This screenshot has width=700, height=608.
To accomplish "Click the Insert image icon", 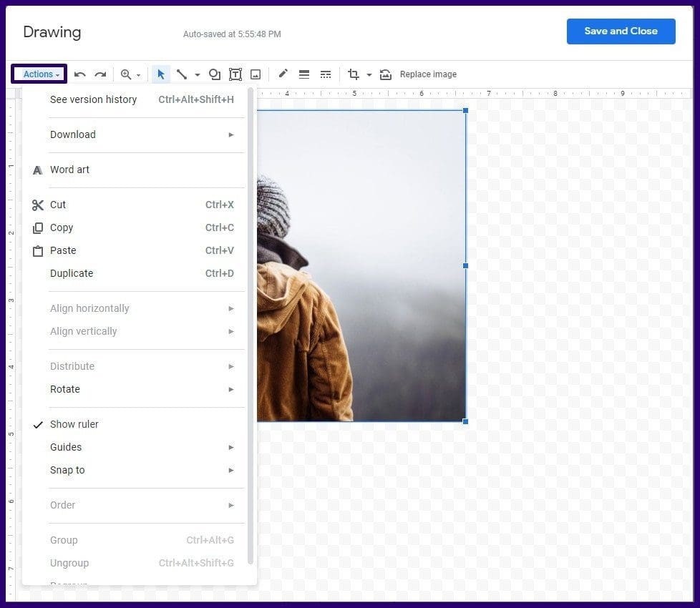I will point(256,74).
